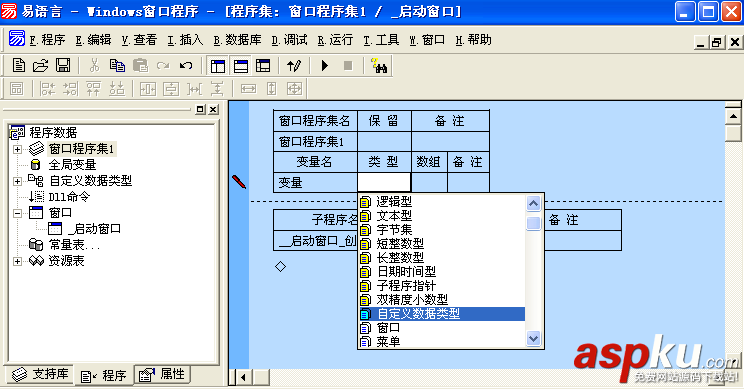Toggle the first window layout view button
The width and height of the screenshot is (744, 389).
click(218, 66)
